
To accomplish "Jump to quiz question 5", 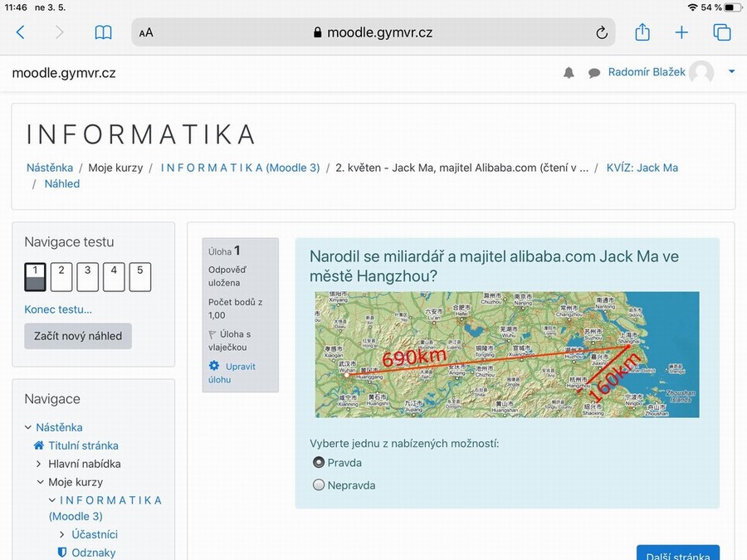I will (140, 276).
